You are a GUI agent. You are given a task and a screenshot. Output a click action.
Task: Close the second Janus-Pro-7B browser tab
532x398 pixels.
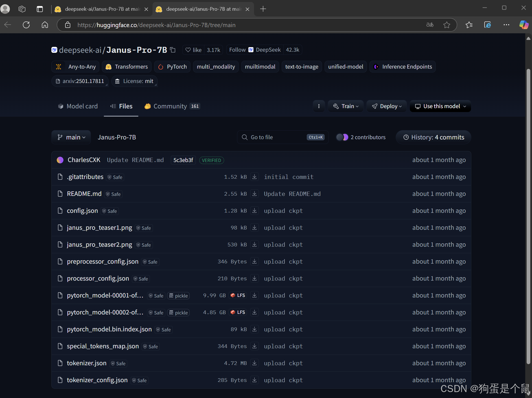click(248, 9)
